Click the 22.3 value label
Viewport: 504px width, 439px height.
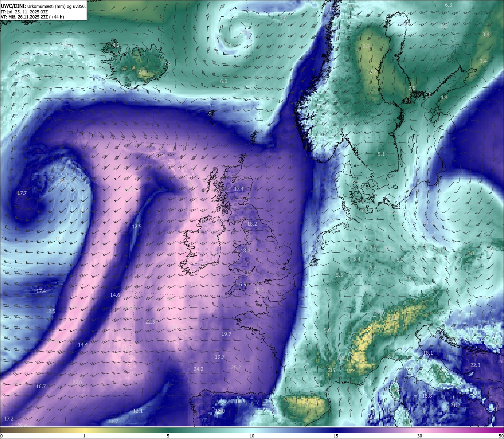[475, 365]
